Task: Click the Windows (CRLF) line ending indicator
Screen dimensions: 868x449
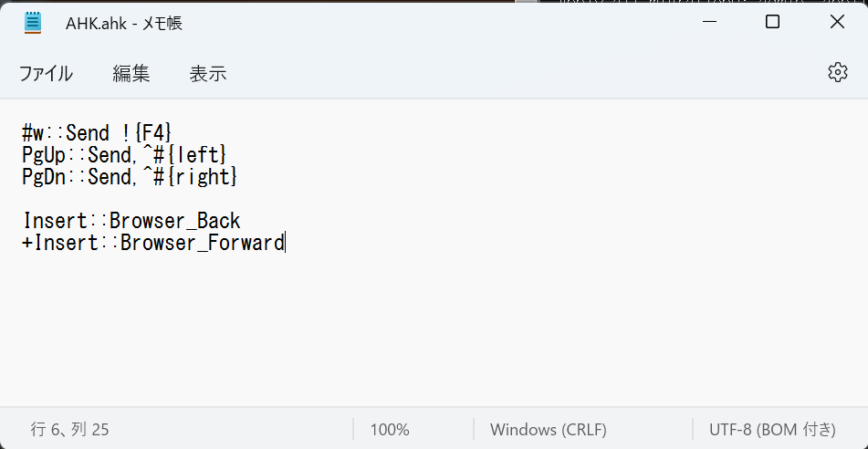Action: [x=548, y=430]
